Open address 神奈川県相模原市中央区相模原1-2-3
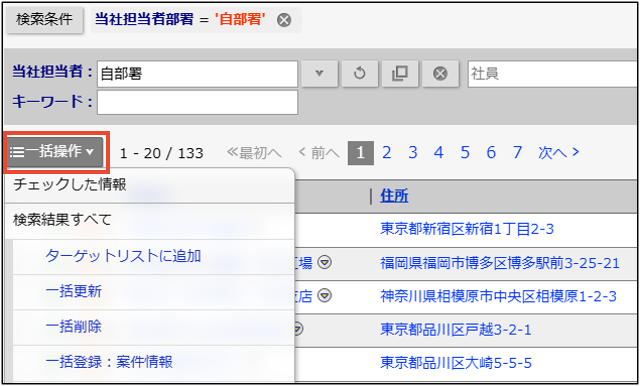 click(x=498, y=297)
